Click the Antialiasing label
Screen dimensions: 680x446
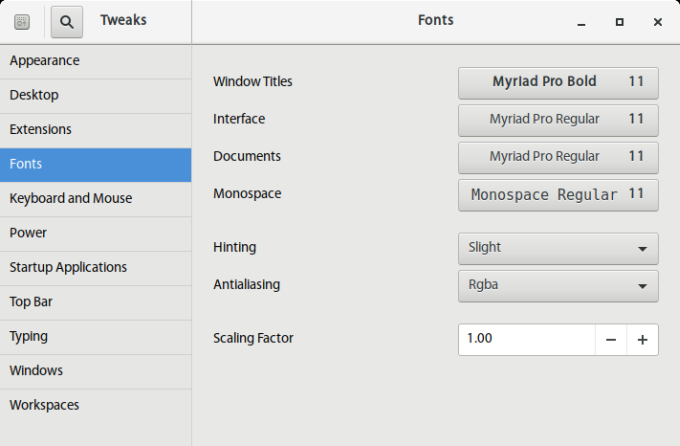[x=246, y=285]
